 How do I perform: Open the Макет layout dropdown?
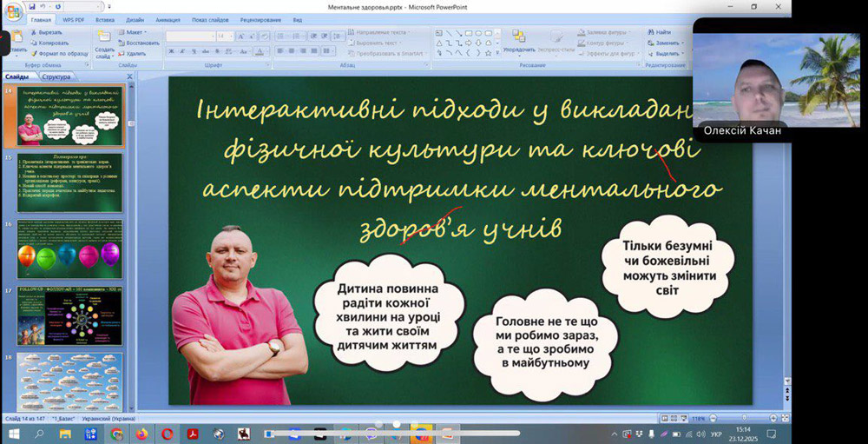[135, 32]
